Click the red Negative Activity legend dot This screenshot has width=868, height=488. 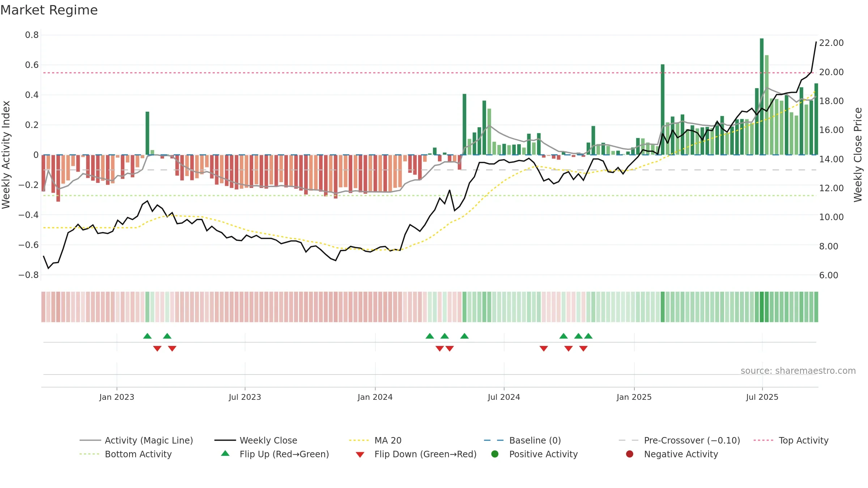[x=630, y=454]
